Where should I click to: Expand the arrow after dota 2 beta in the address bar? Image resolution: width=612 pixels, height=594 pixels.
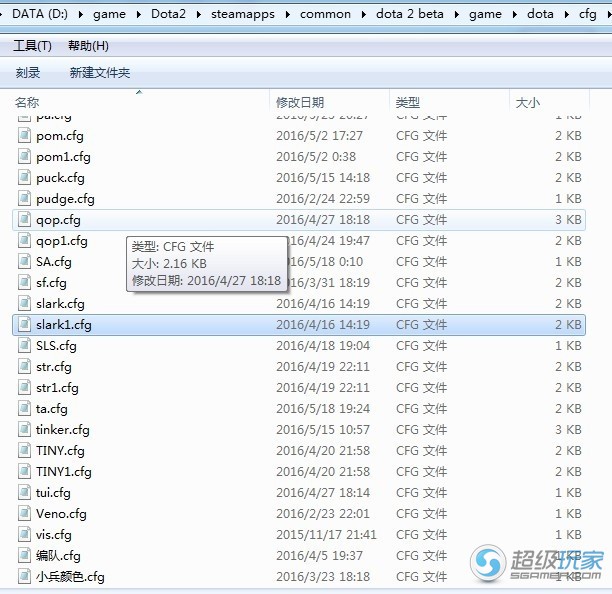point(457,15)
